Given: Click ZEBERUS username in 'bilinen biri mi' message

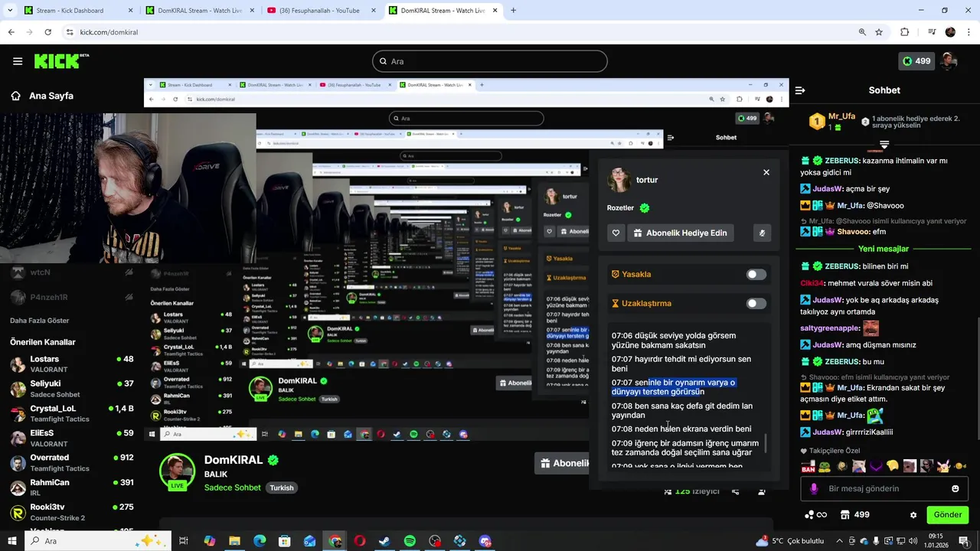Looking at the screenshot, I should [841, 266].
